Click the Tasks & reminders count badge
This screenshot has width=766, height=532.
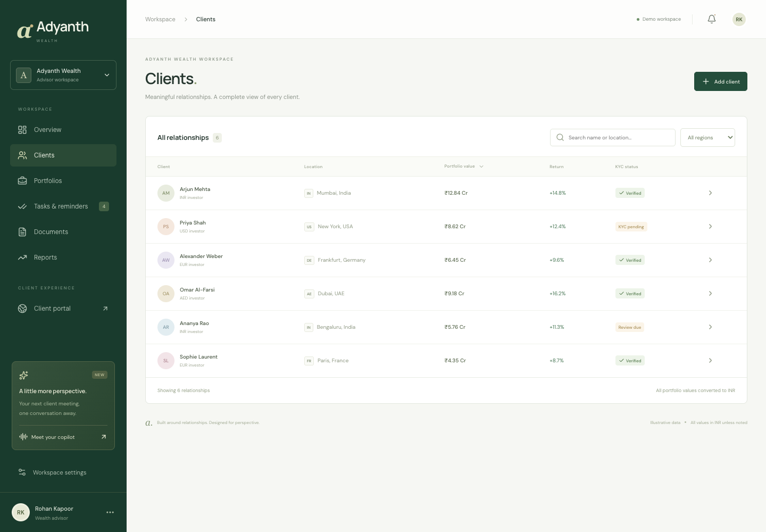(104, 206)
